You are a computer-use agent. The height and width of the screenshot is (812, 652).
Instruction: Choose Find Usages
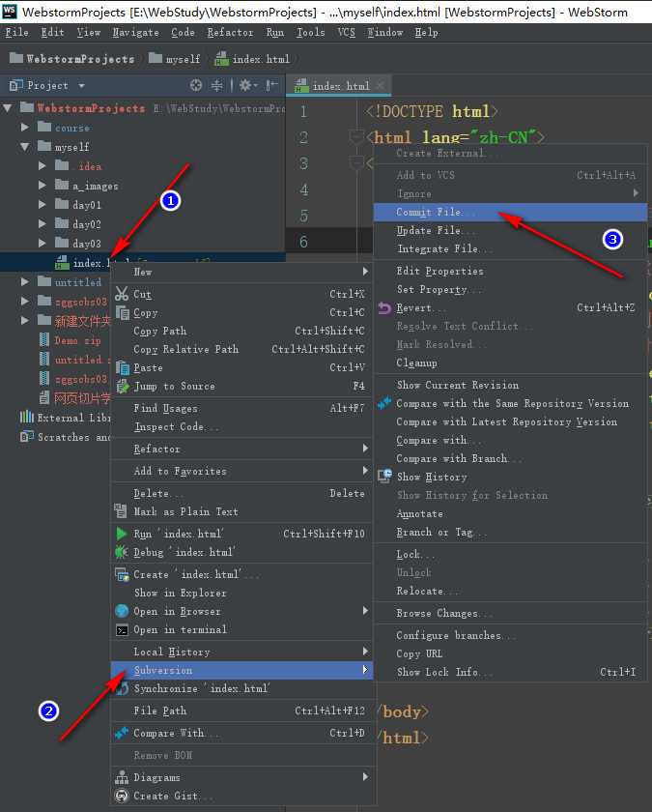241,408
